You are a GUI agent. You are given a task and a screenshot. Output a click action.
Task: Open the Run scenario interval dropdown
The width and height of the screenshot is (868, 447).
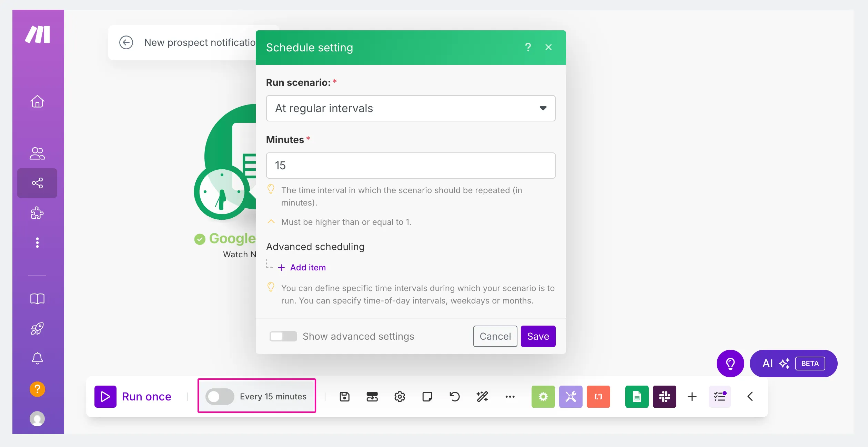411,108
